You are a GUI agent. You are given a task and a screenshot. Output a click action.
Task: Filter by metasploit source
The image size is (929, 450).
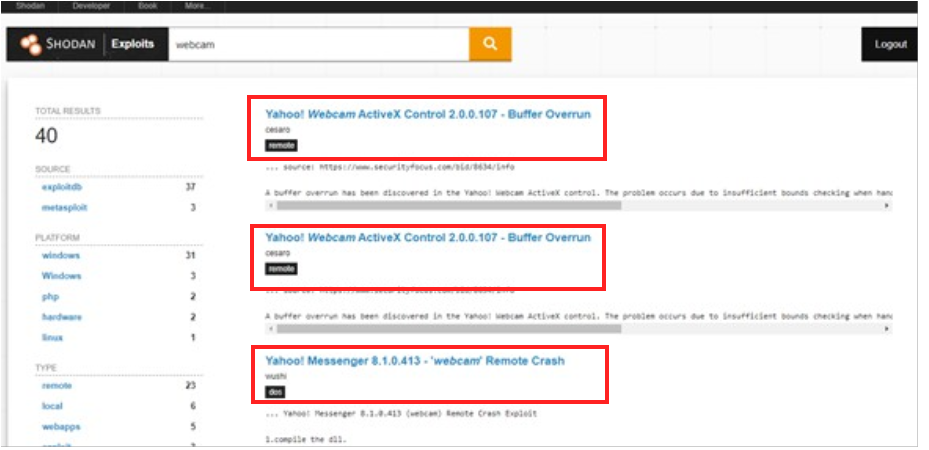click(x=65, y=208)
